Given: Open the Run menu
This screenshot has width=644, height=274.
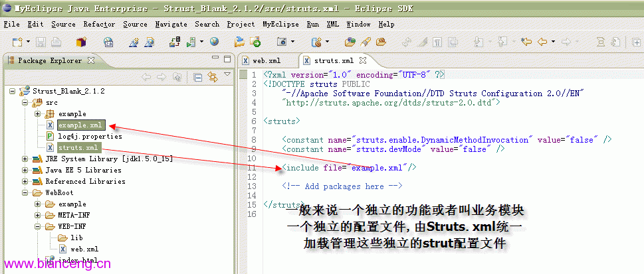Looking at the screenshot, I should click(x=312, y=24).
